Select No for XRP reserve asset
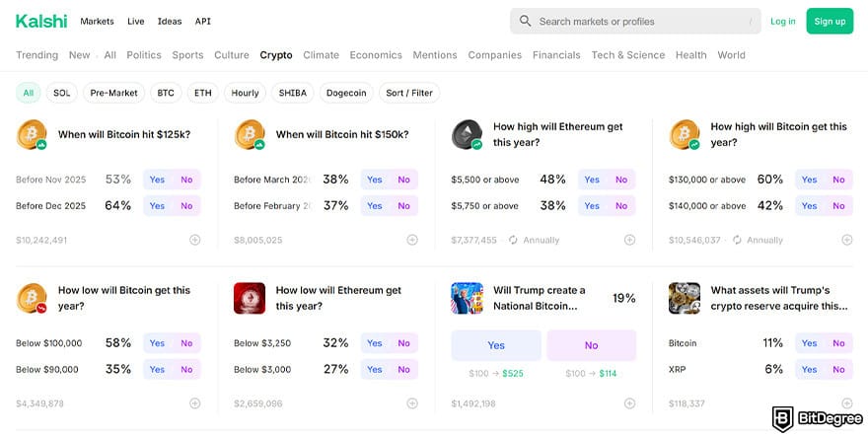The height and width of the screenshot is (438, 868). (839, 369)
